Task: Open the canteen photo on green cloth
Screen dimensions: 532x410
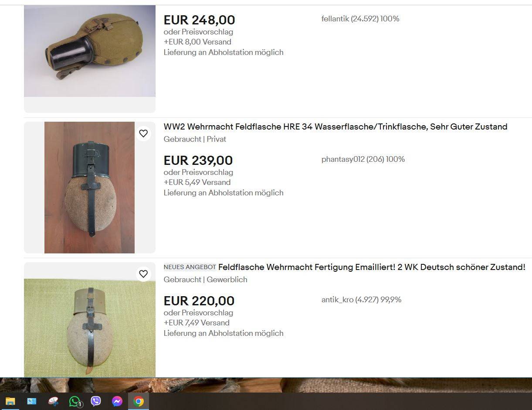Action: tap(89, 328)
